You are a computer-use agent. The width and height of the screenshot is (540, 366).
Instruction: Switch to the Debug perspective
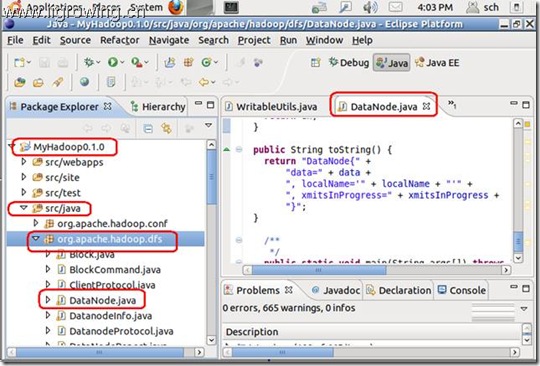(349, 63)
